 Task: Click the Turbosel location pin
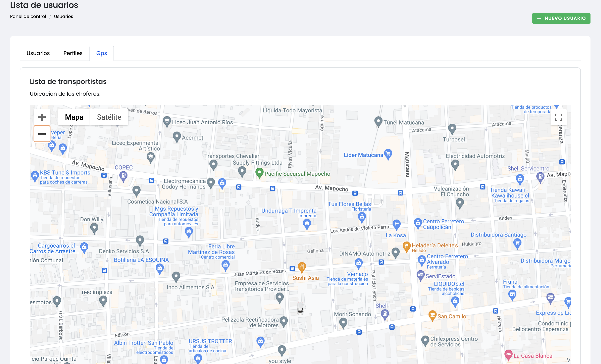click(x=452, y=129)
